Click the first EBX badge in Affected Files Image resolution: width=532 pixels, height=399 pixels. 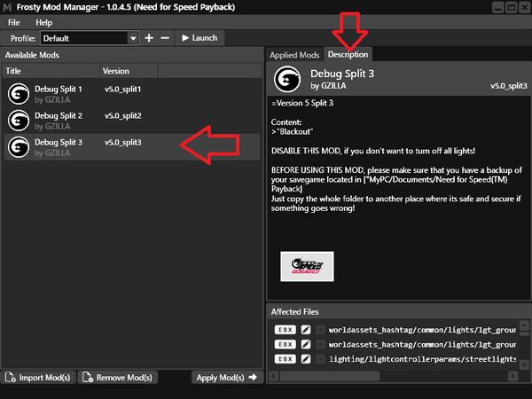pyautogui.click(x=285, y=330)
